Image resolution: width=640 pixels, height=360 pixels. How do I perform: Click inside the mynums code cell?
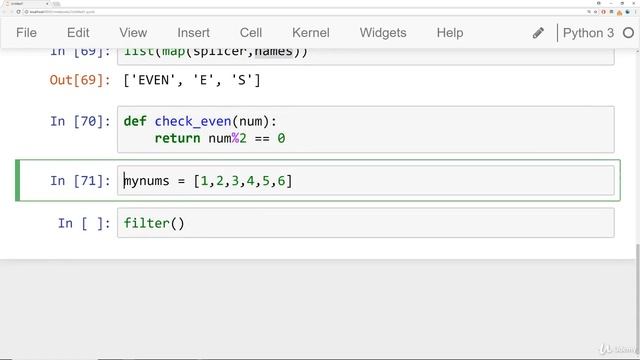click(x=365, y=180)
